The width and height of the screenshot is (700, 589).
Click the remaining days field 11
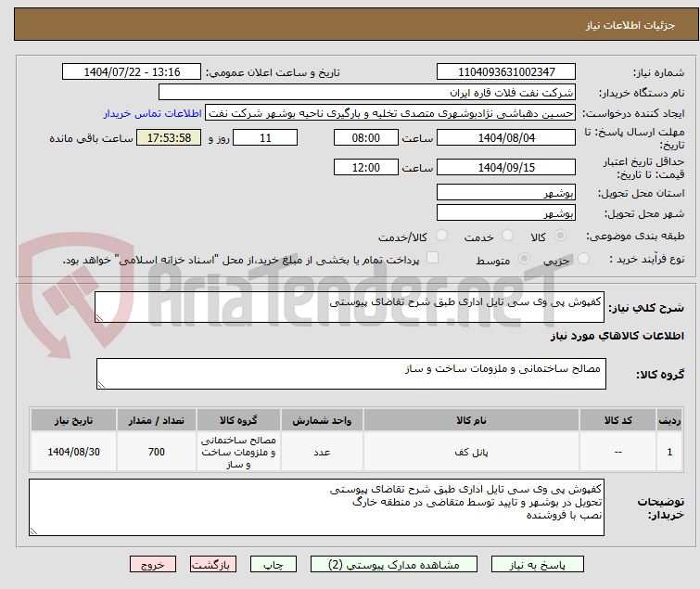click(x=265, y=137)
